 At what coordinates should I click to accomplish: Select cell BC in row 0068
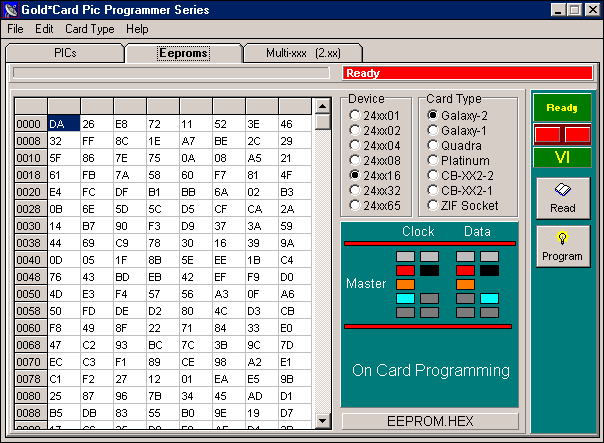tap(163, 345)
